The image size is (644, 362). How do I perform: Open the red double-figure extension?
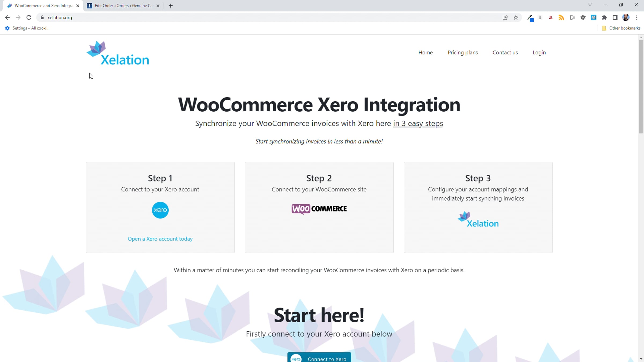[x=551, y=17]
